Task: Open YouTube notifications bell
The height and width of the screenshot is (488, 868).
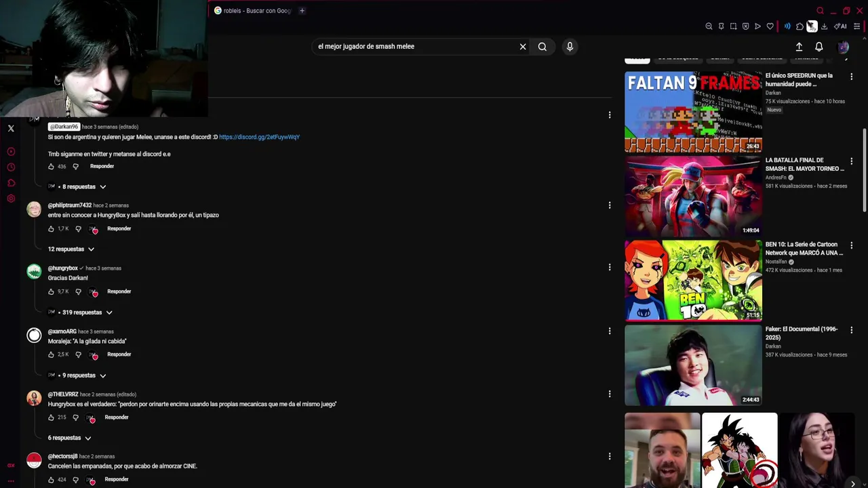Action: coord(819,47)
